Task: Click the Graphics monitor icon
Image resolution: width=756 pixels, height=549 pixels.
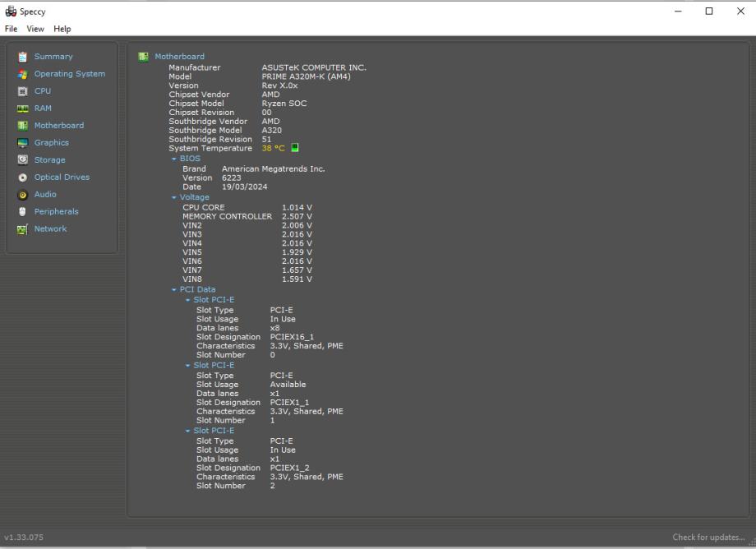Action: click(x=23, y=143)
